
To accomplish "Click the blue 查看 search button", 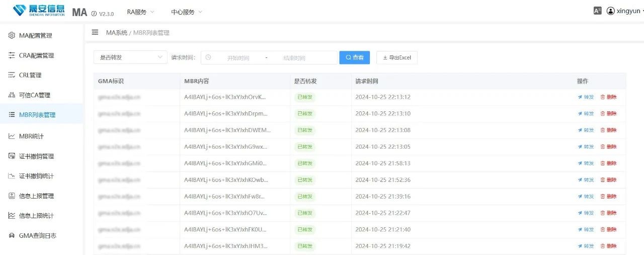I will coord(355,57).
